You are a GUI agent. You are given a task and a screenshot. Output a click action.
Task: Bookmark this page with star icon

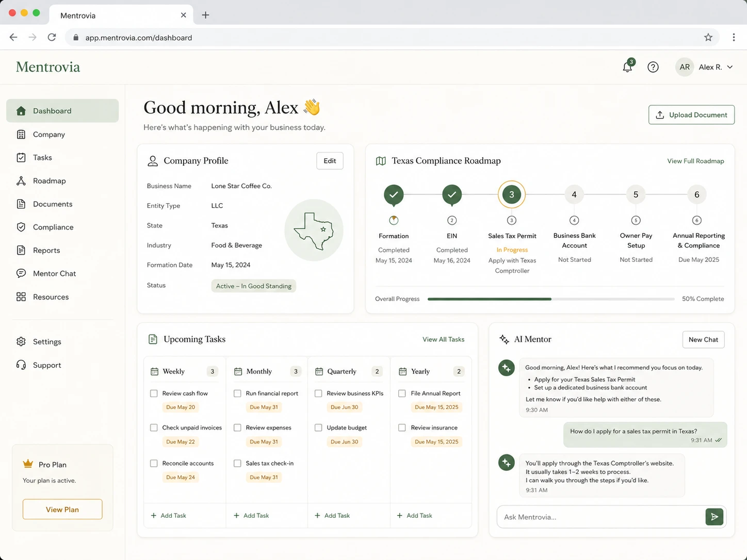(x=708, y=37)
